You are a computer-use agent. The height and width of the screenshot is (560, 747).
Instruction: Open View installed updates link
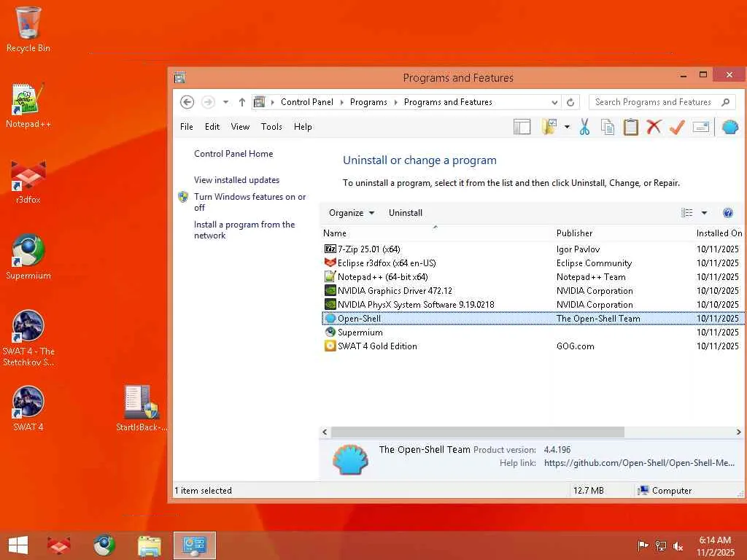tap(237, 180)
